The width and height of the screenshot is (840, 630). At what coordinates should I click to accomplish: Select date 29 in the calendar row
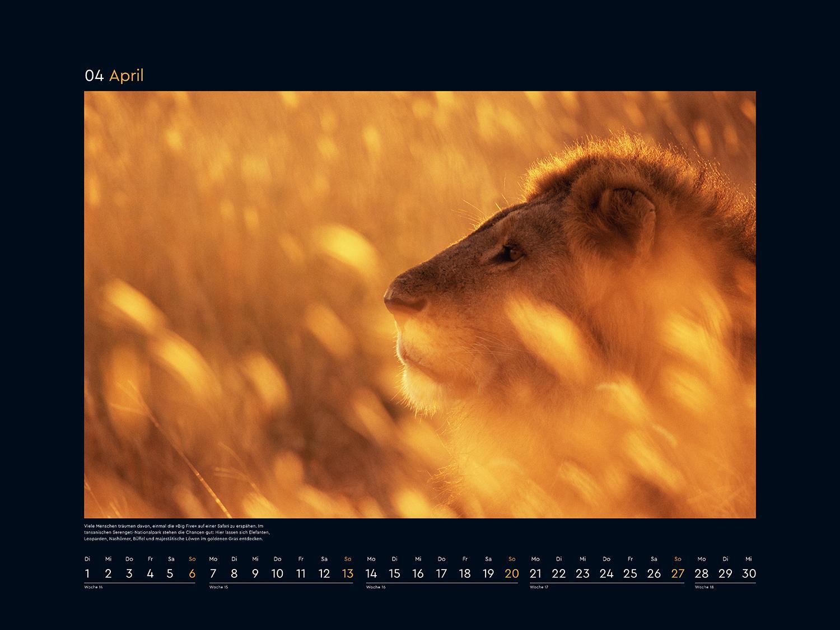pyautogui.click(x=725, y=573)
